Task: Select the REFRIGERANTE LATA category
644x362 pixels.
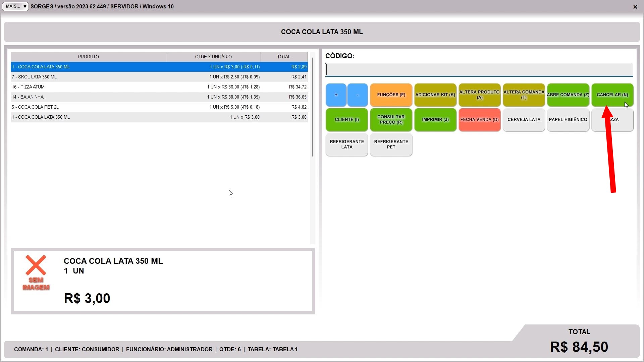Action: click(x=346, y=144)
